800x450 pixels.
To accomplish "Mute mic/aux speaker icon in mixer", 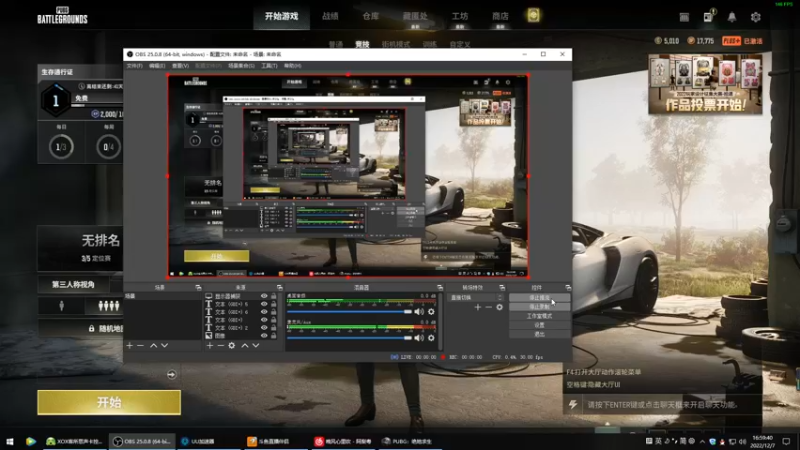I will point(419,338).
